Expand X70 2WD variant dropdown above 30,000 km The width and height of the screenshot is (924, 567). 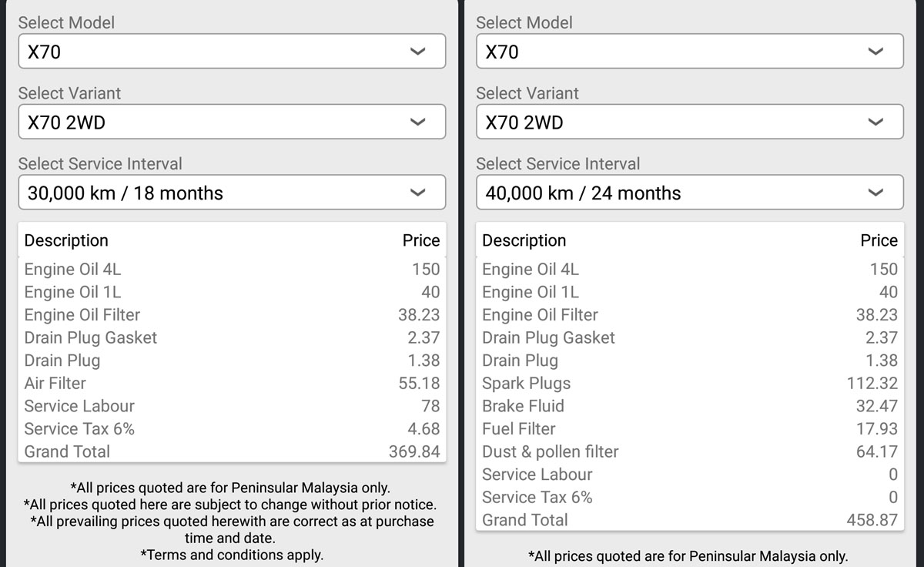pos(231,122)
